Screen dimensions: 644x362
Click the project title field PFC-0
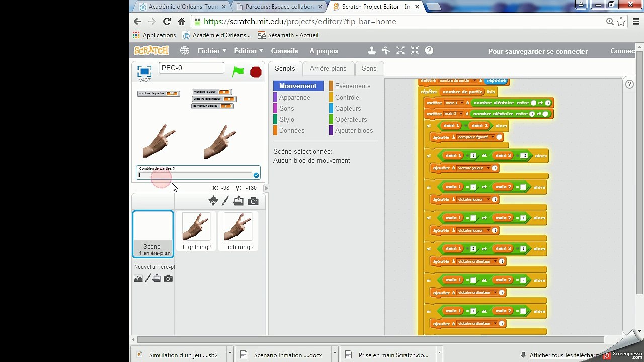coord(192,68)
